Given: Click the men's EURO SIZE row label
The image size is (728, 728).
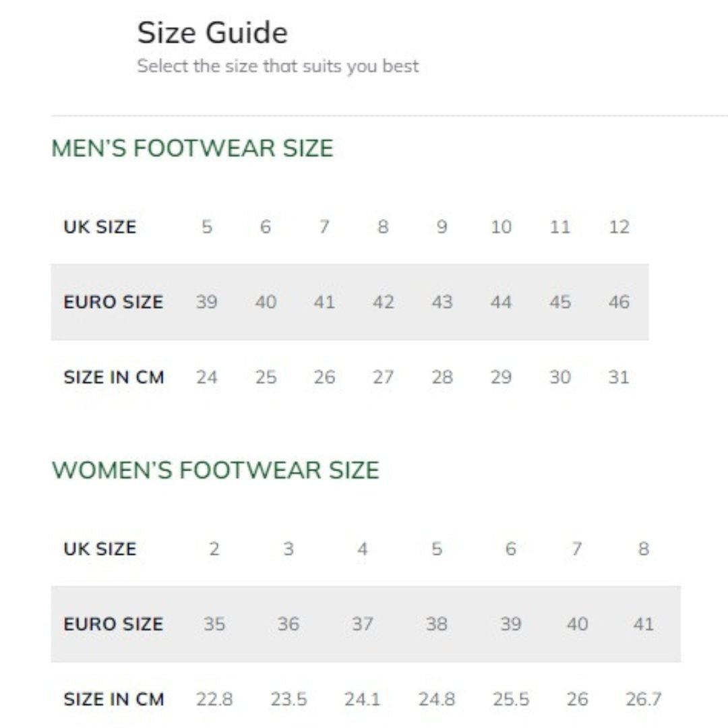Looking at the screenshot, I should coord(113,302).
